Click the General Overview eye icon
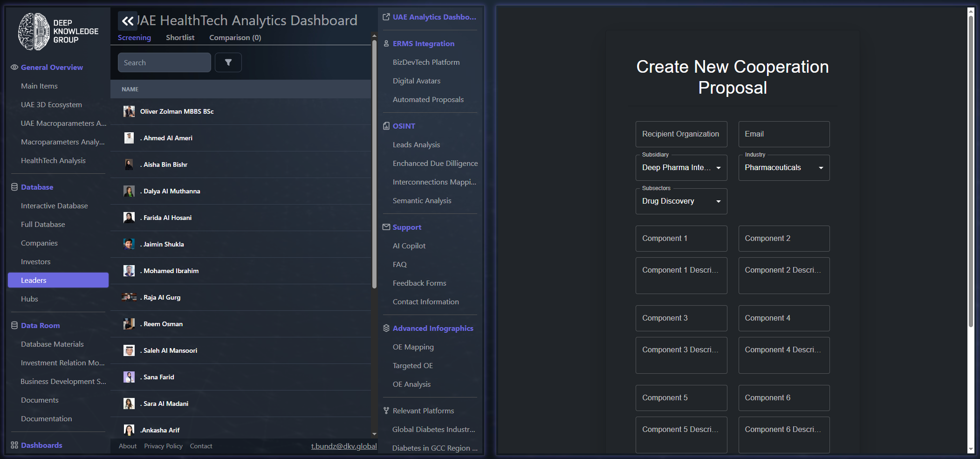This screenshot has height=459, width=980. 14,68
